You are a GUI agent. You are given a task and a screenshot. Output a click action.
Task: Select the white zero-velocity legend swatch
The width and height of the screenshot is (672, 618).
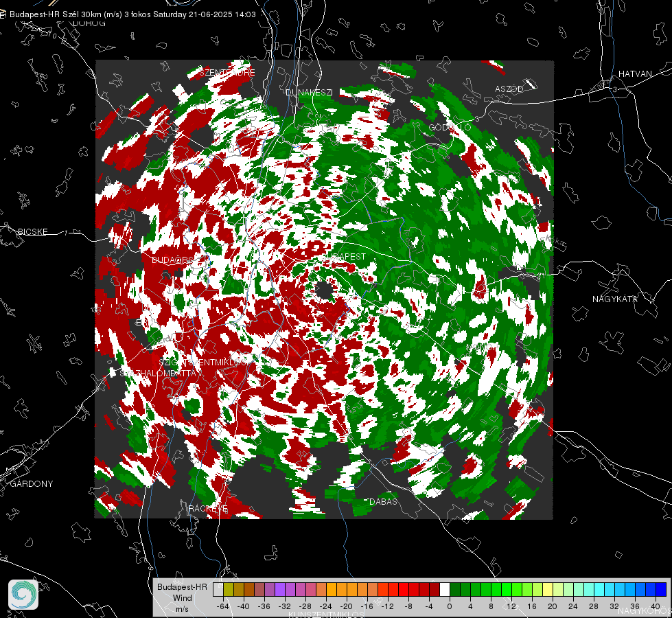pyautogui.click(x=445, y=590)
